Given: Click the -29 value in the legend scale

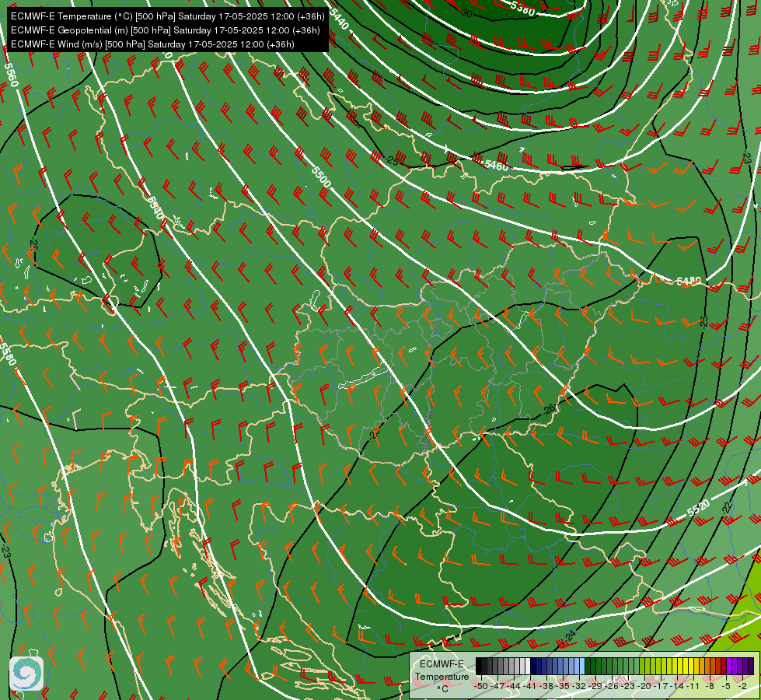Looking at the screenshot, I should click(x=595, y=687).
